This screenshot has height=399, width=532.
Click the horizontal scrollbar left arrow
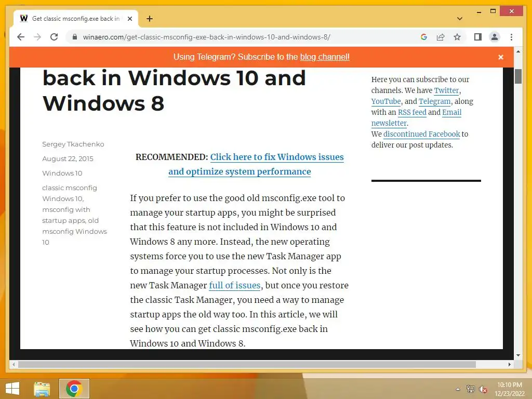point(14,364)
